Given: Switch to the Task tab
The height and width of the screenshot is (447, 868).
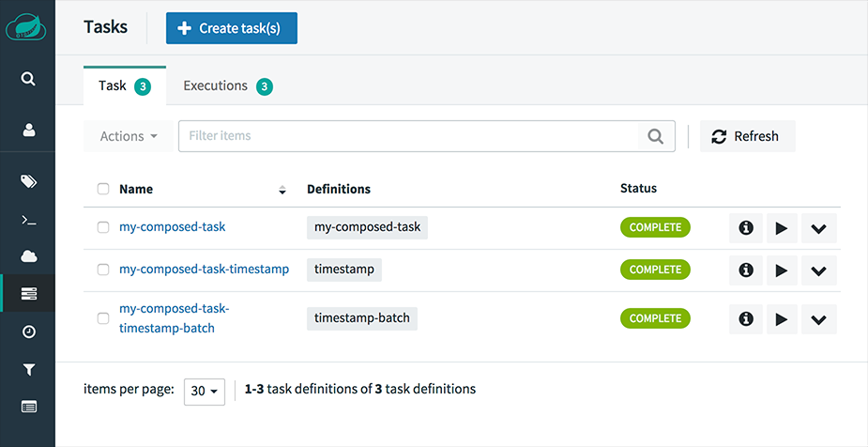Looking at the screenshot, I should [125, 85].
